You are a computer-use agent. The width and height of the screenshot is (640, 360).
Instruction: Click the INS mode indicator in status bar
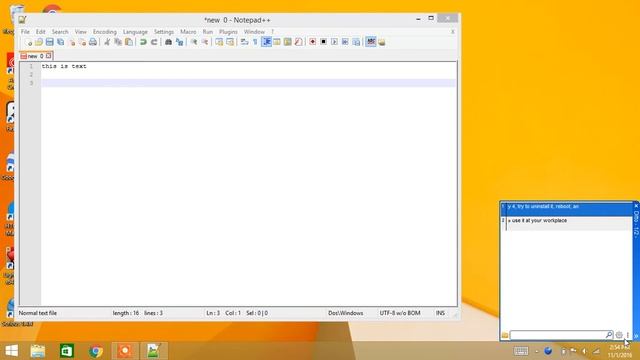(x=440, y=313)
